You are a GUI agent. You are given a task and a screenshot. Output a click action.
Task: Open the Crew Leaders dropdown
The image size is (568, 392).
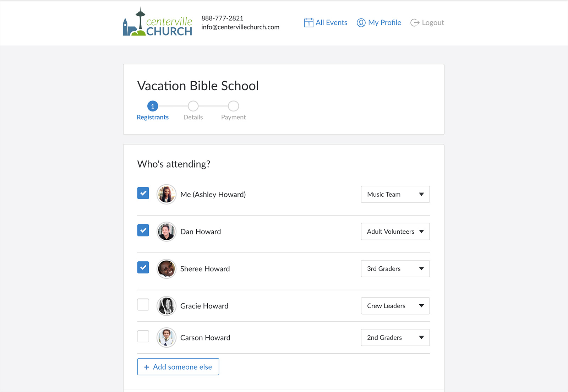click(x=395, y=306)
